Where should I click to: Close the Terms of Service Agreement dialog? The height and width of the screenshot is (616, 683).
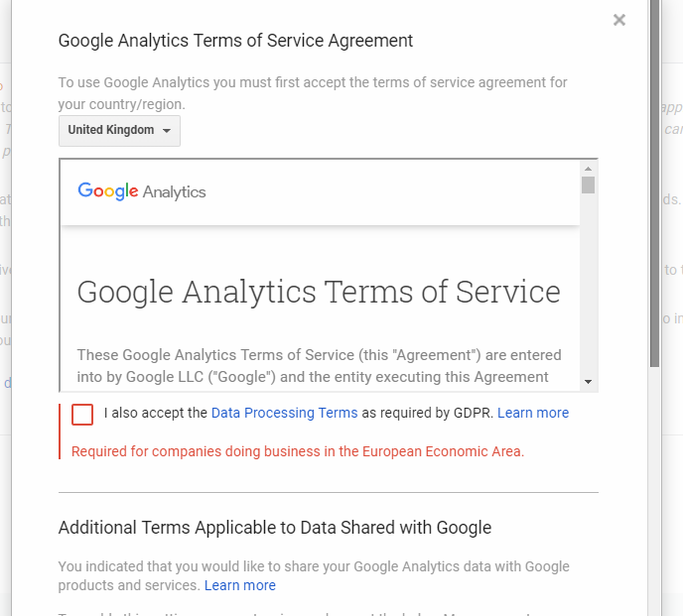click(619, 20)
